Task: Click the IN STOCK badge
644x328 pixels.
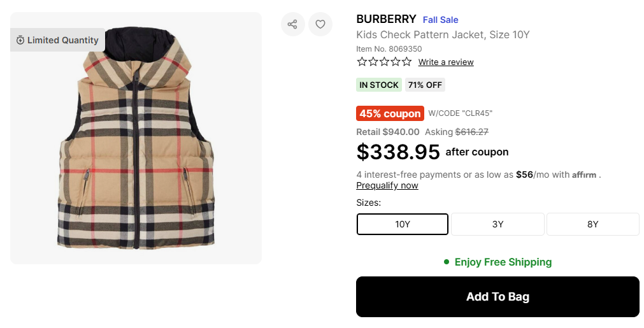Action: (x=379, y=85)
